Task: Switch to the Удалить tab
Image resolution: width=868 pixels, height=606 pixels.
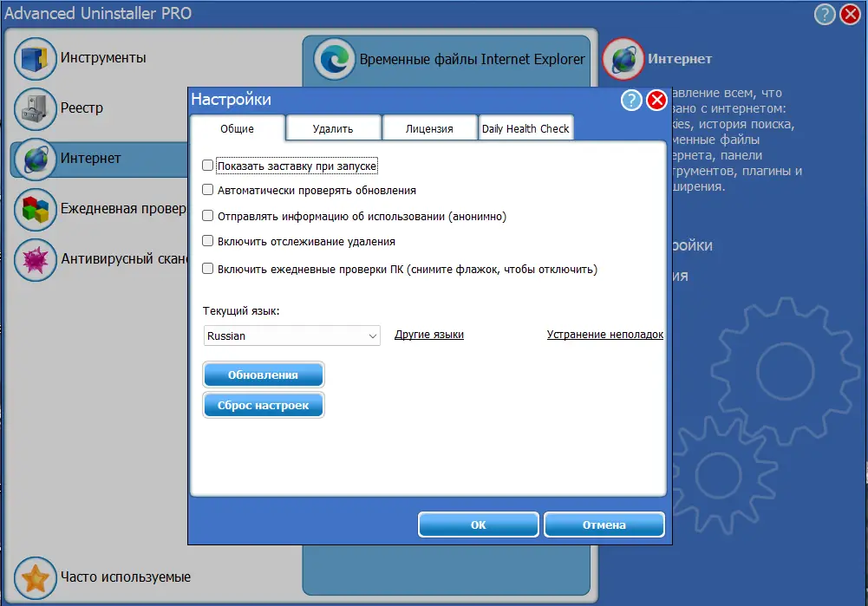Action: click(x=333, y=129)
